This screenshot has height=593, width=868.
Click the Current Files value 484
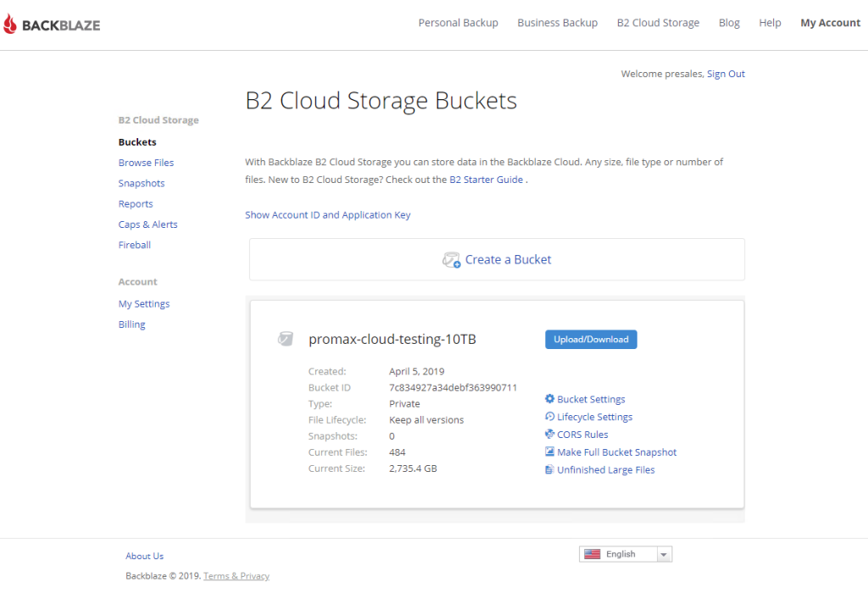398,452
